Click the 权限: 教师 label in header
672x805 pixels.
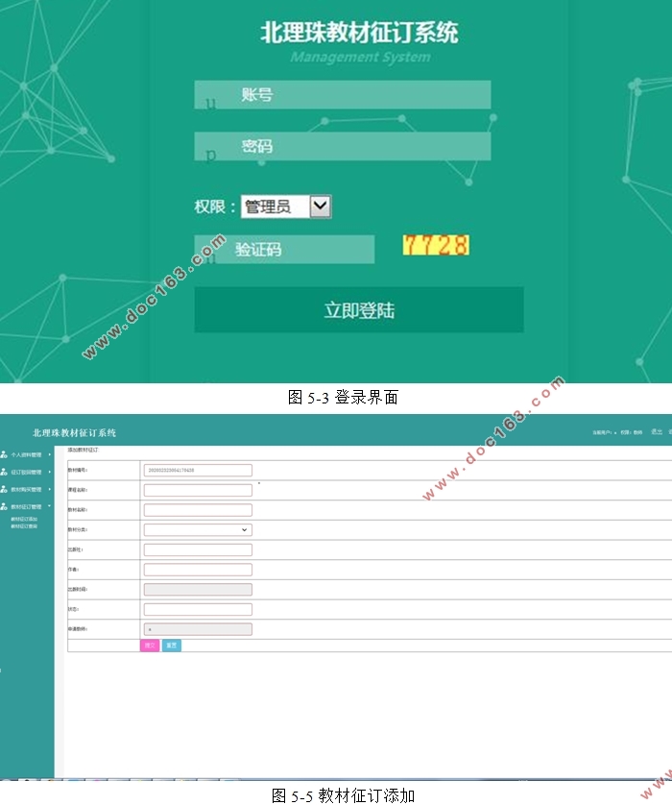632,433
